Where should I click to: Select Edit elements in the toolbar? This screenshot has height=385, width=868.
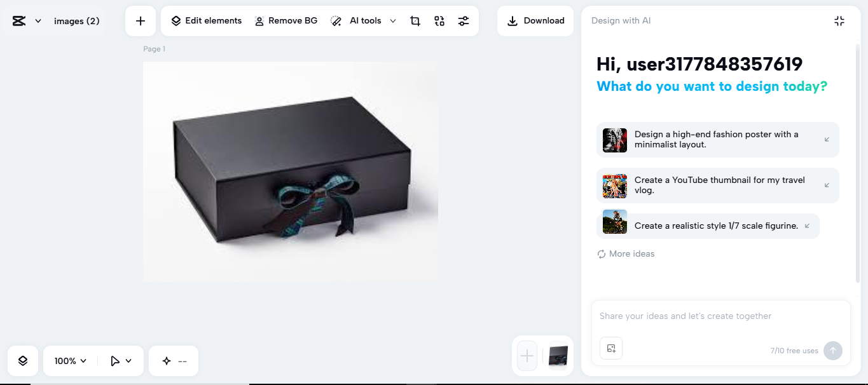pos(205,20)
